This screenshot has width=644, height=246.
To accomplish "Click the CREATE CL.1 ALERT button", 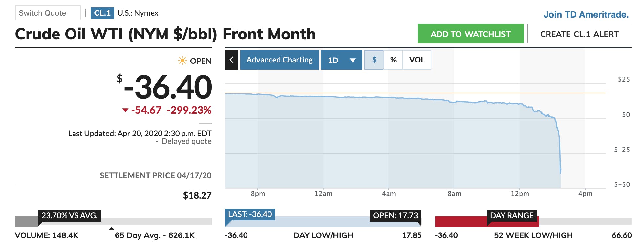I will point(579,34).
